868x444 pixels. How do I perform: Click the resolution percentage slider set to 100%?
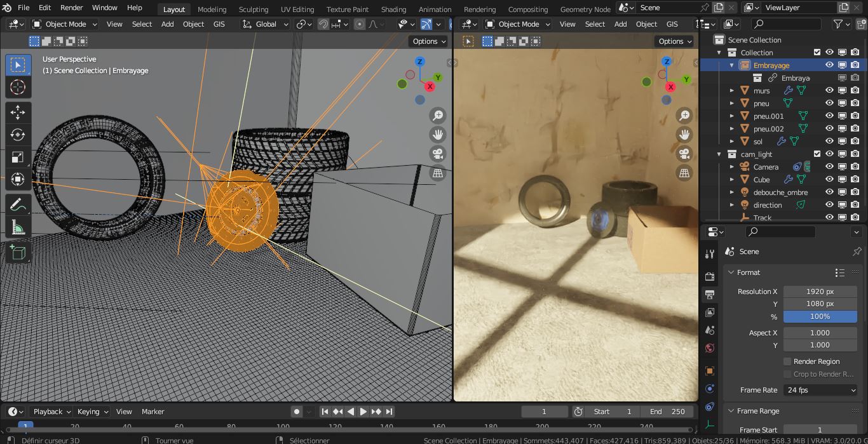(x=820, y=316)
